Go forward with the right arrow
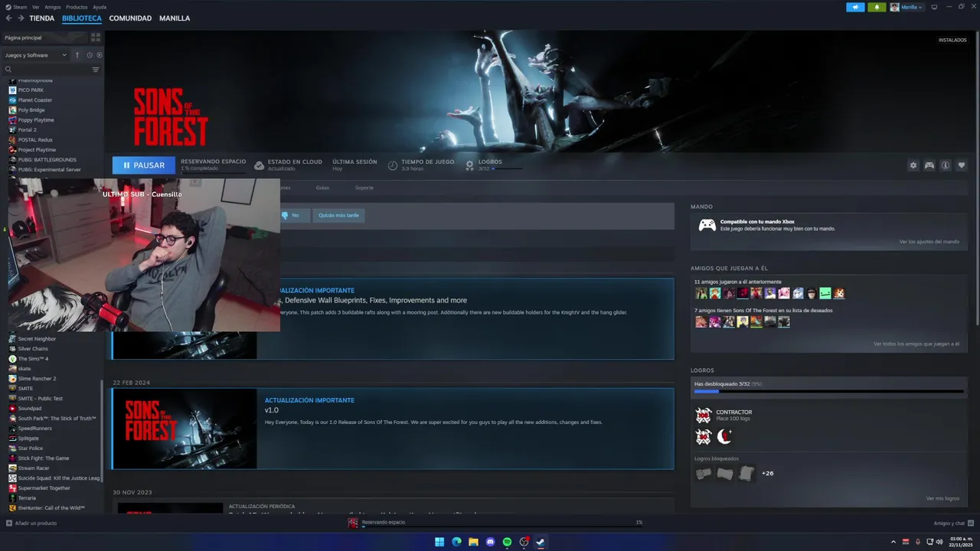The height and width of the screenshot is (551, 980). tap(20, 18)
